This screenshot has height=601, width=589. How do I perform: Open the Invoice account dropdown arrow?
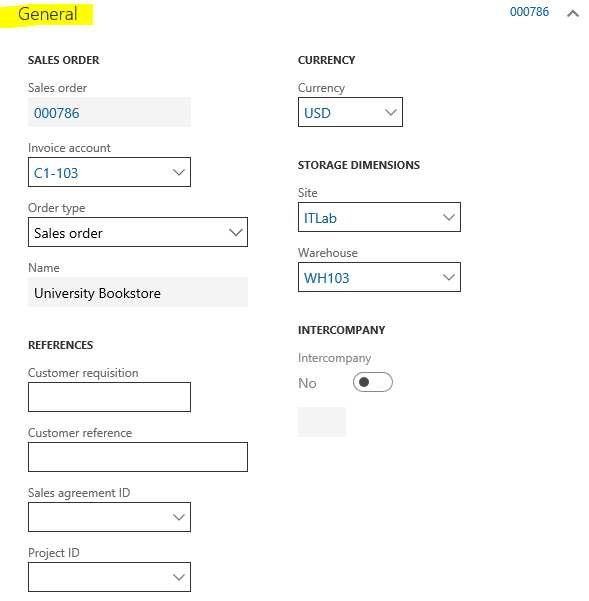(x=179, y=172)
